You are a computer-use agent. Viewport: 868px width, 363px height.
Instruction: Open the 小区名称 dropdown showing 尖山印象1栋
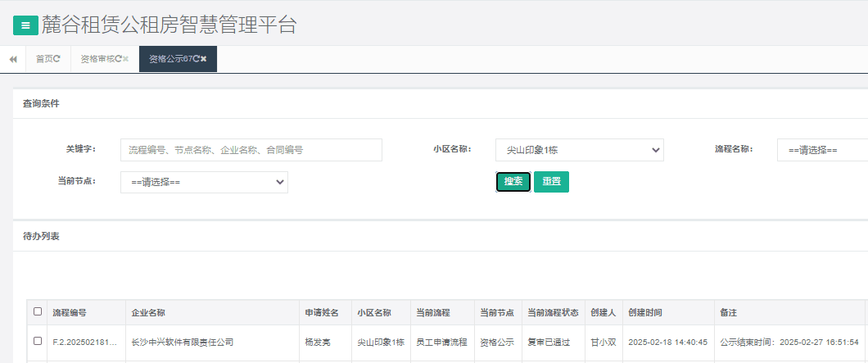(x=579, y=150)
